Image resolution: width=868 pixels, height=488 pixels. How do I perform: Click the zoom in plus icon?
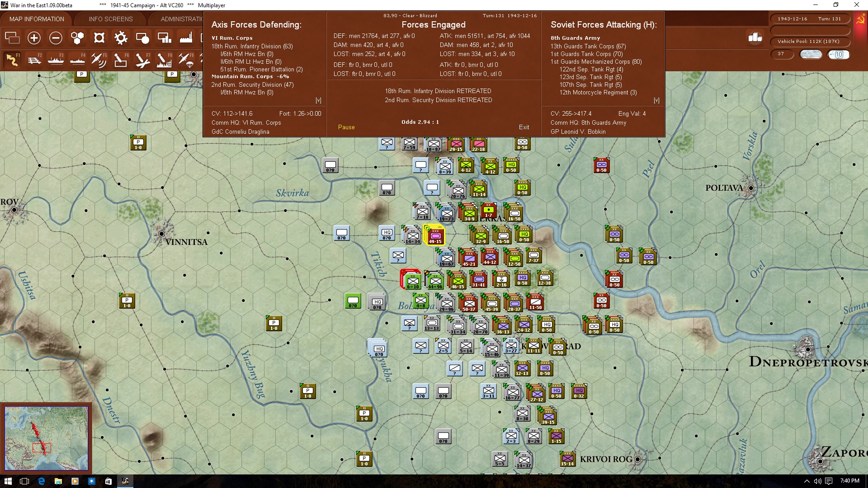(34, 38)
